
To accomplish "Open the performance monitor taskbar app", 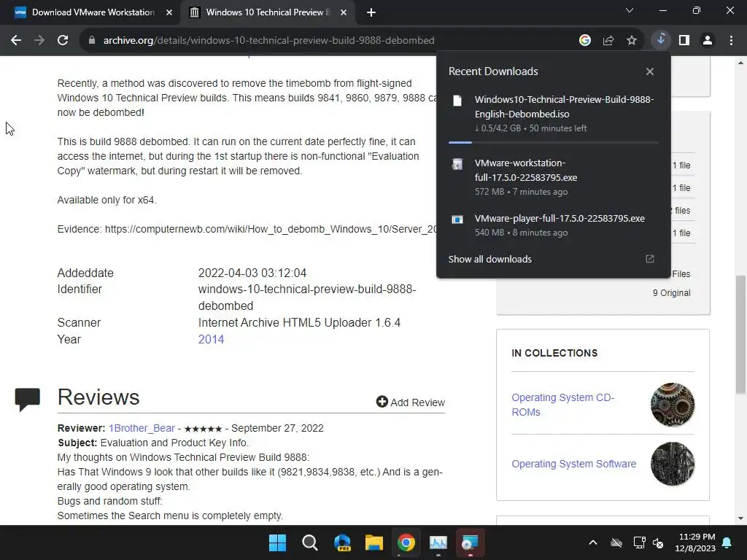I will (438, 542).
